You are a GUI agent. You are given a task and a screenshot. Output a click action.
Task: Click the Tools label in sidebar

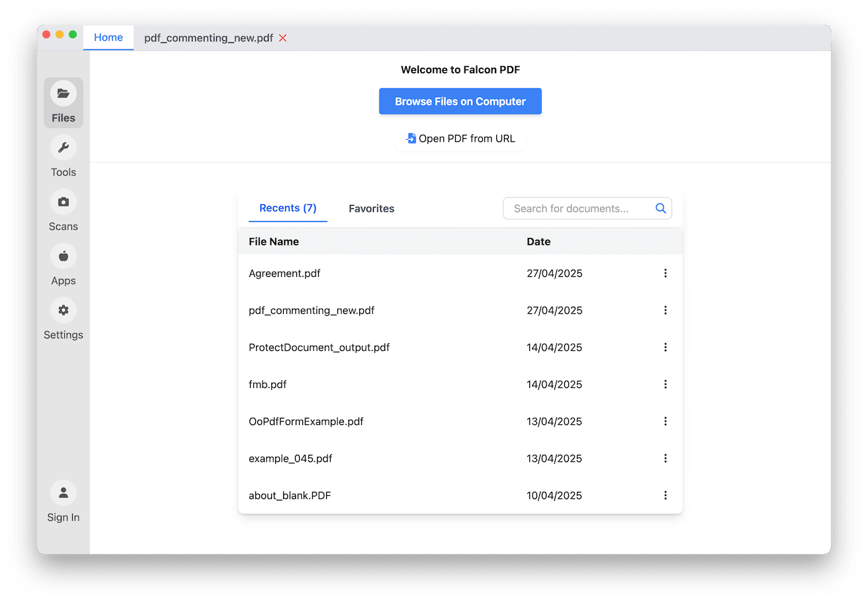[64, 172]
